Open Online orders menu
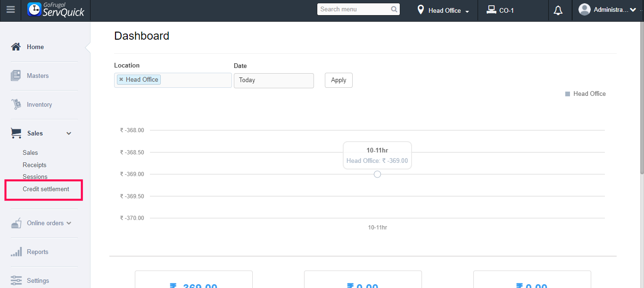 click(x=45, y=223)
